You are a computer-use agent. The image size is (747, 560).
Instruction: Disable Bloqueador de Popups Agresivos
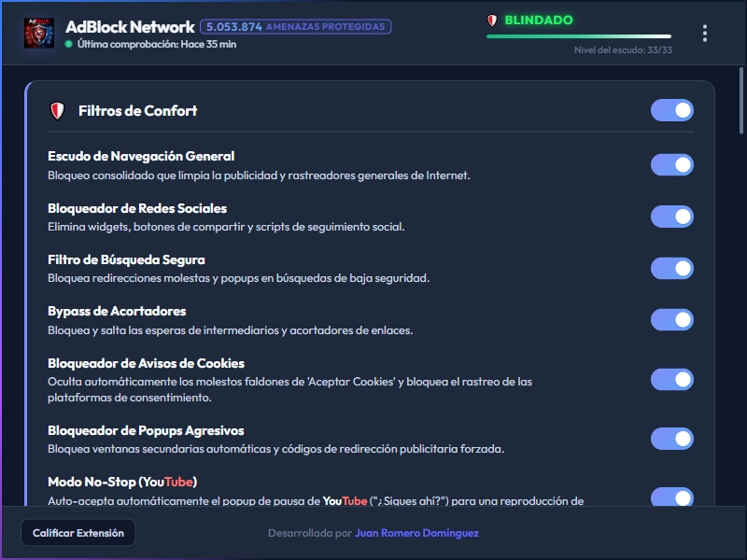(x=671, y=439)
